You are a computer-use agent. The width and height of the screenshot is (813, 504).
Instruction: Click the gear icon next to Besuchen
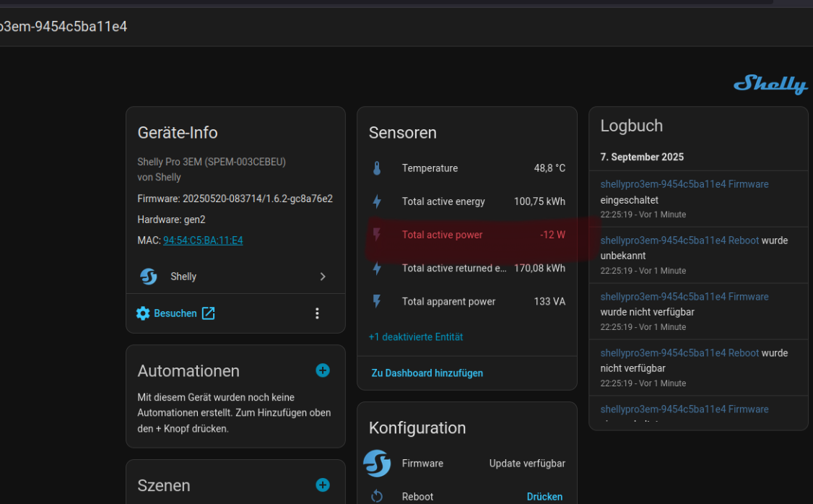point(142,313)
